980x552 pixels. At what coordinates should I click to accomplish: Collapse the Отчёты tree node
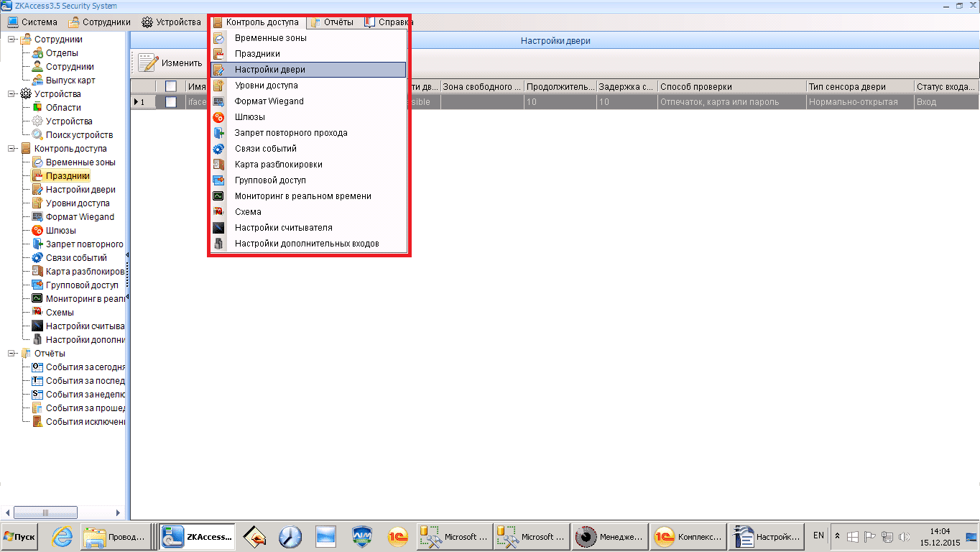click(12, 354)
